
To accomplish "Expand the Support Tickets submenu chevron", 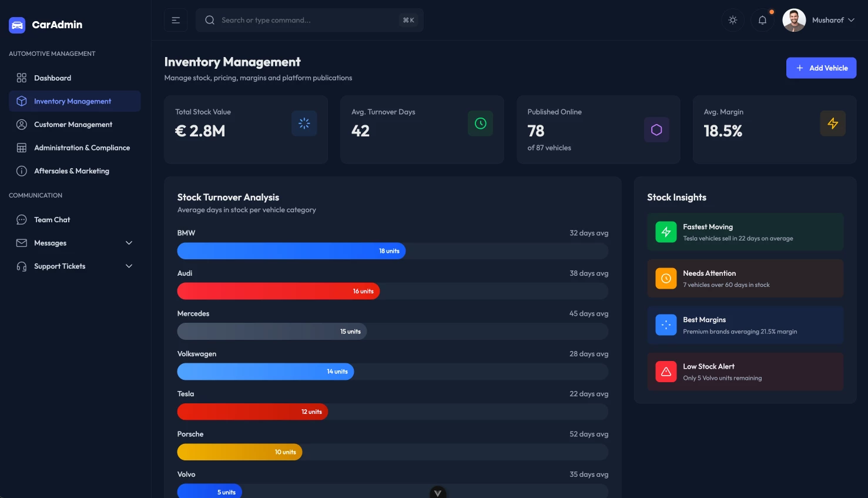I will coord(129,266).
